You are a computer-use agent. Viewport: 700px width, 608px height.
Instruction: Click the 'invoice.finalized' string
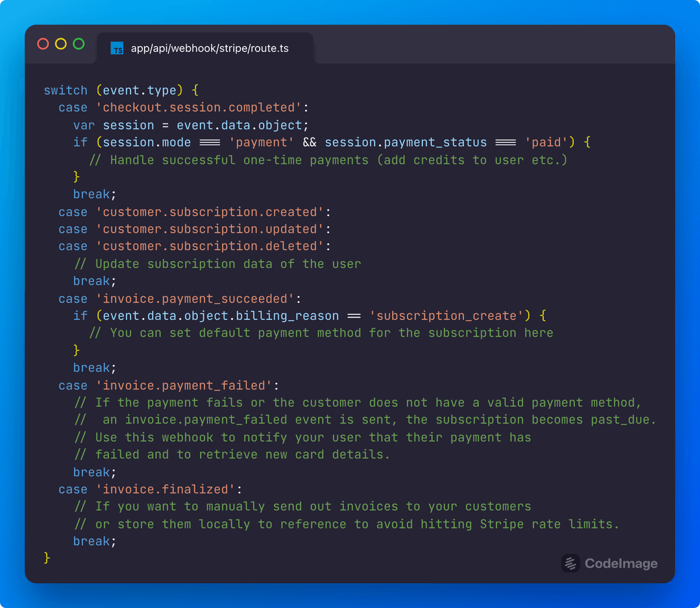tap(166, 490)
